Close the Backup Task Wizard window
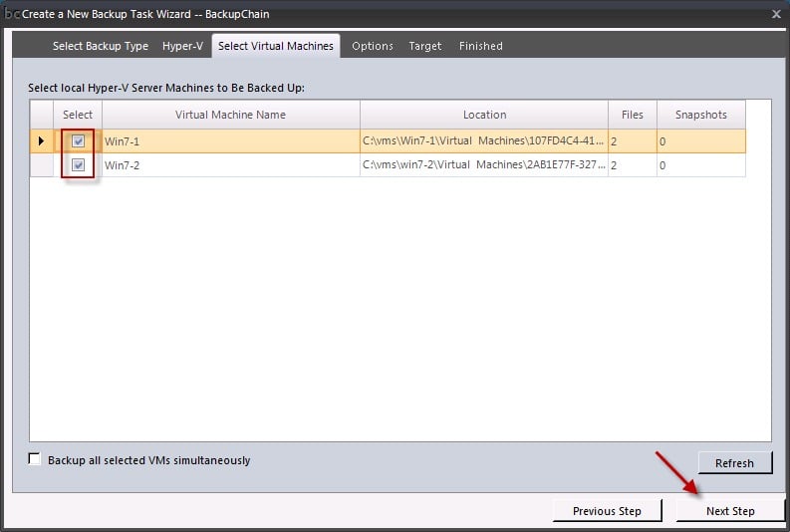This screenshot has width=790, height=532. pyautogui.click(x=776, y=14)
